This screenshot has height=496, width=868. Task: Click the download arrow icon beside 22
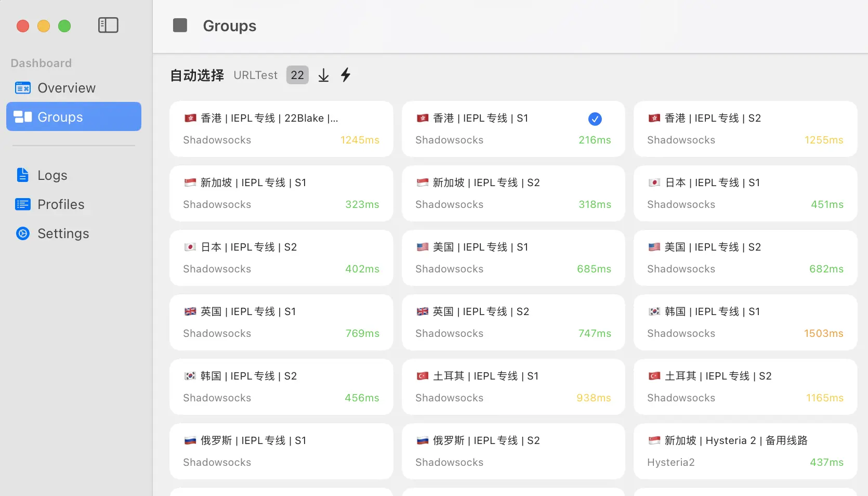point(323,75)
